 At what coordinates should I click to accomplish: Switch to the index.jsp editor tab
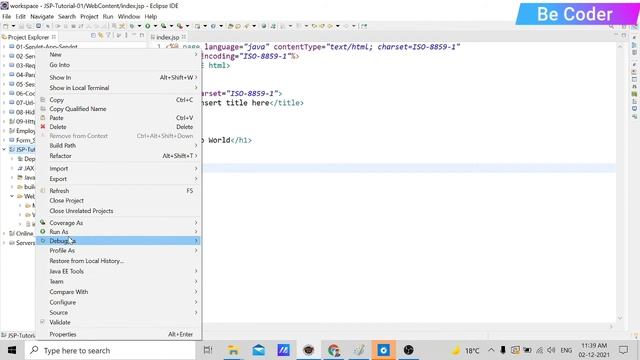pyautogui.click(x=167, y=37)
